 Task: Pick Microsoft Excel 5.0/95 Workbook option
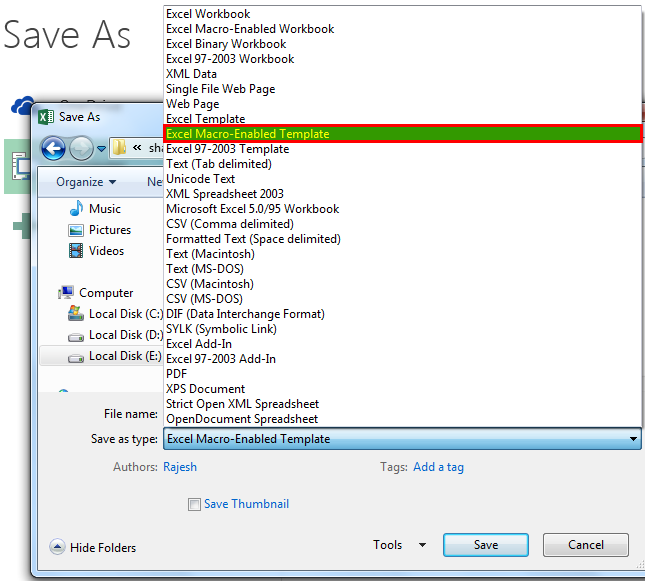pos(402,209)
